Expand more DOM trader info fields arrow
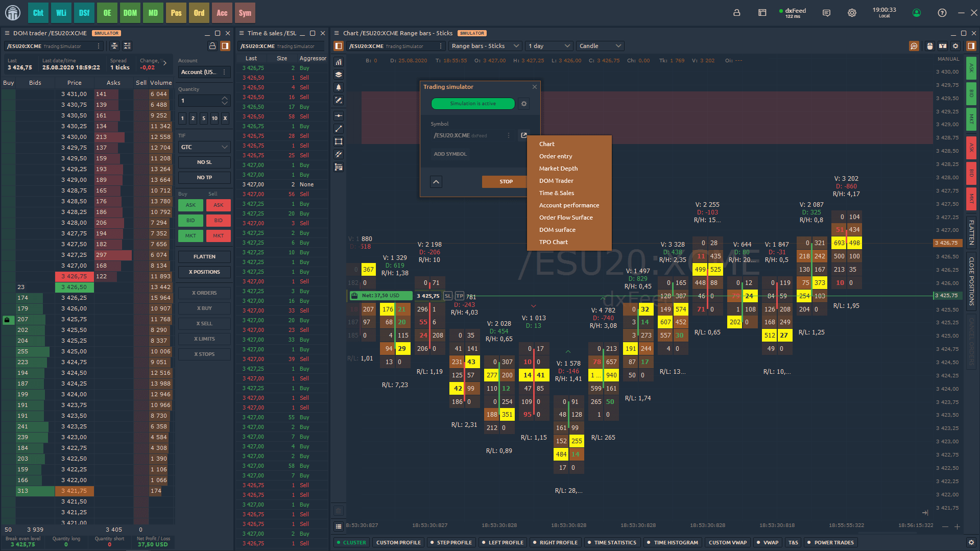This screenshot has width=980, height=551. click(x=164, y=63)
